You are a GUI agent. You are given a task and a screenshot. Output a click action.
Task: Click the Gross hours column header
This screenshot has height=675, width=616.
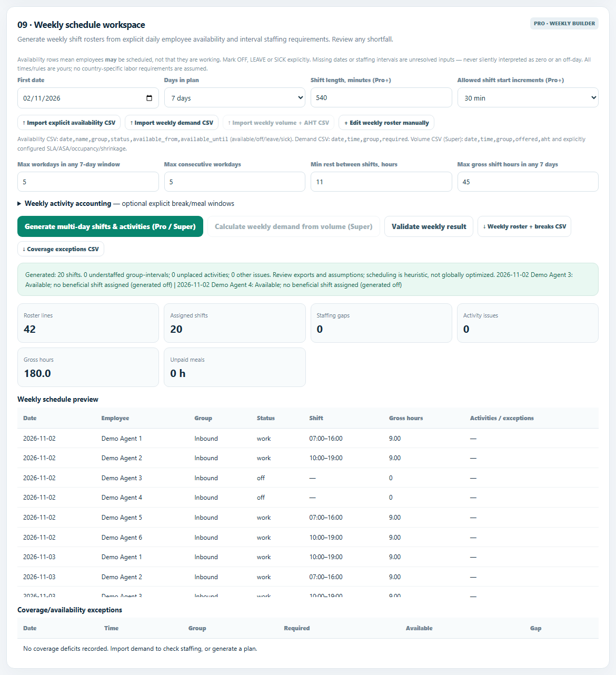406,418
